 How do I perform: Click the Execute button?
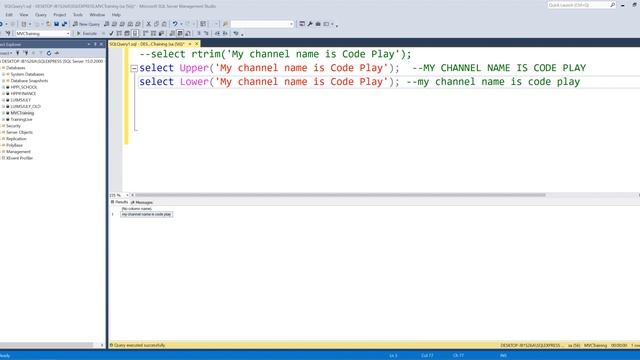pos(87,33)
